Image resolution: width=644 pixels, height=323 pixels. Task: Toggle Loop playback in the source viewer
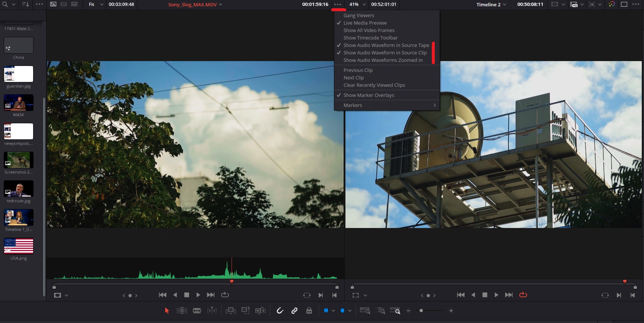tap(225, 295)
